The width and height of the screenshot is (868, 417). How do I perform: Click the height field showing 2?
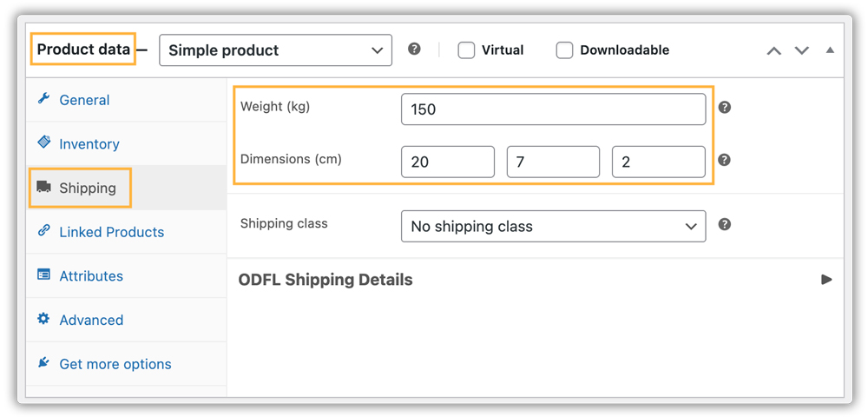pyautogui.click(x=659, y=162)
